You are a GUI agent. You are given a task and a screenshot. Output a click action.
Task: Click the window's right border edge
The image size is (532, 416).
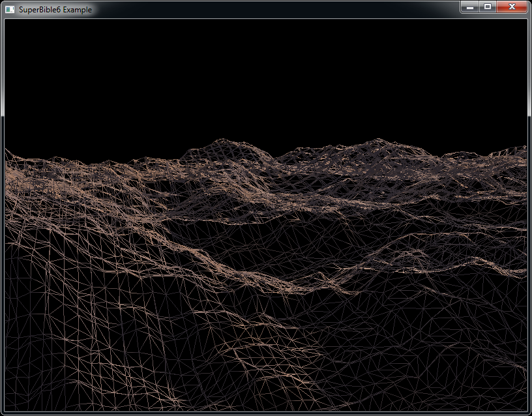[x=529, y=215]
